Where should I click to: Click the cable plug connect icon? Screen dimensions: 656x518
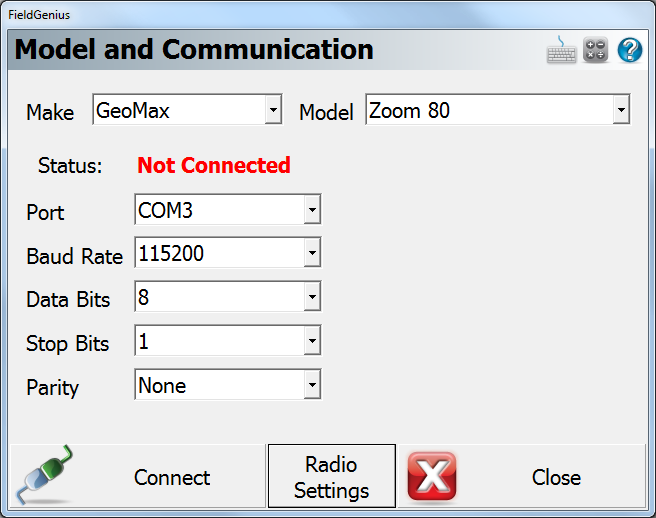click(x=46, y=476)
